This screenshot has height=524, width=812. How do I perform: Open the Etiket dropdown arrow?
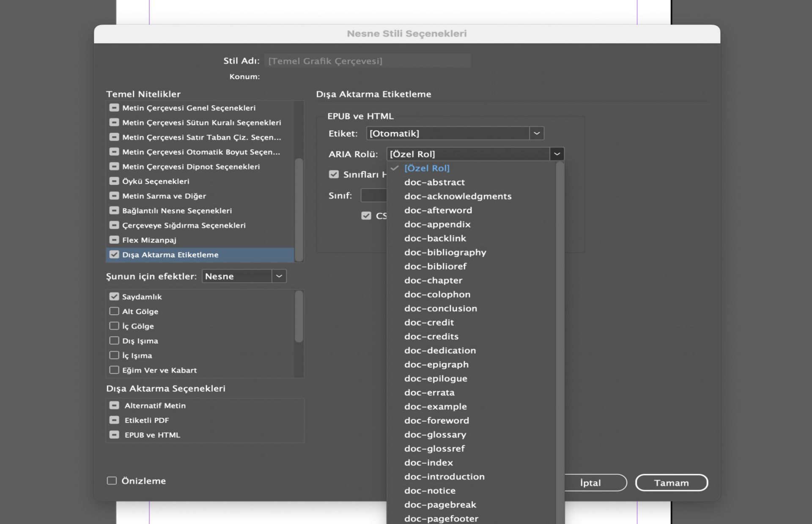tap(537, 133)
